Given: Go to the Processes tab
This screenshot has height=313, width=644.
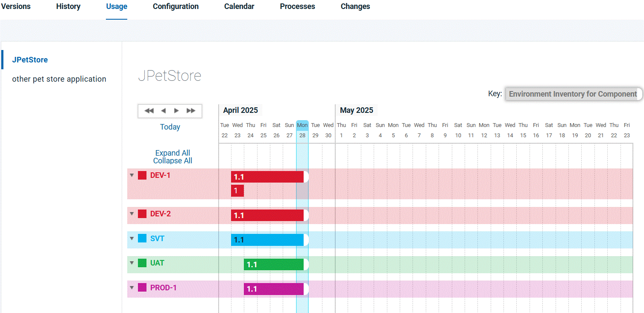Looking at the screenshot, I should (x=297, y=6).
